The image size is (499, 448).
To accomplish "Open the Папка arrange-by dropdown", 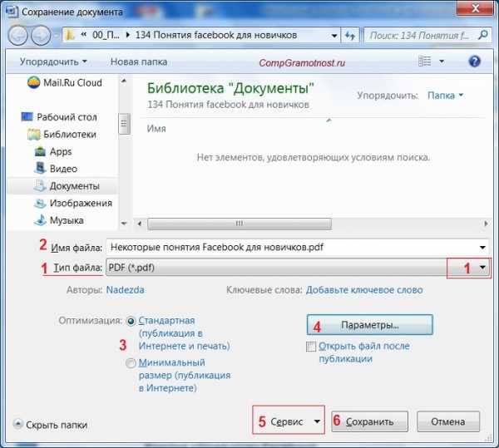I will [445, 96].
